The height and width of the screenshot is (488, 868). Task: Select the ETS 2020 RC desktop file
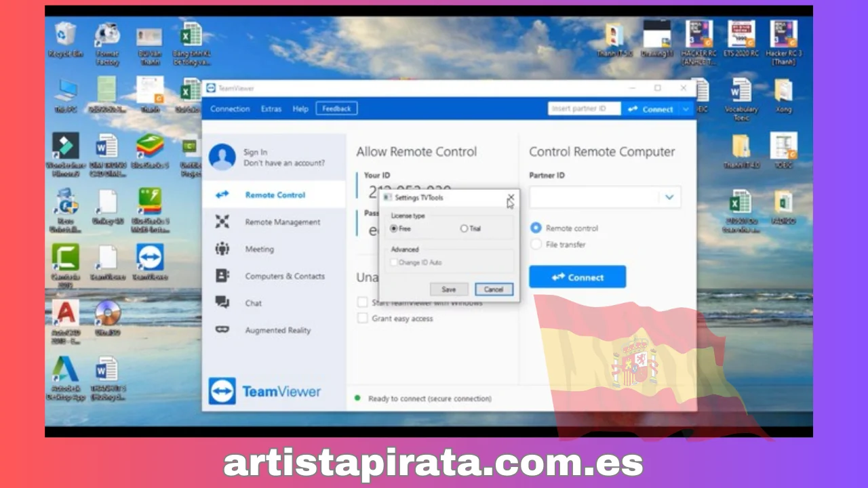741,39
